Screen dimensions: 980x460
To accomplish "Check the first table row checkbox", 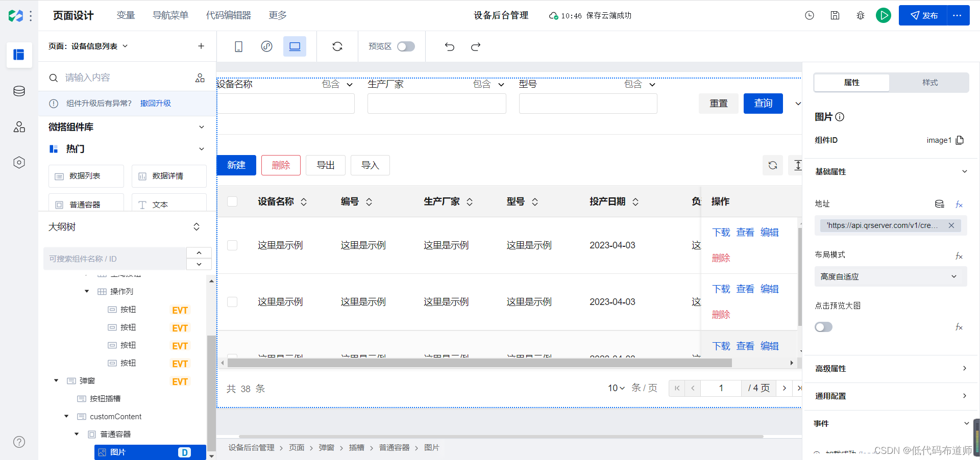I will click(232, 245).
